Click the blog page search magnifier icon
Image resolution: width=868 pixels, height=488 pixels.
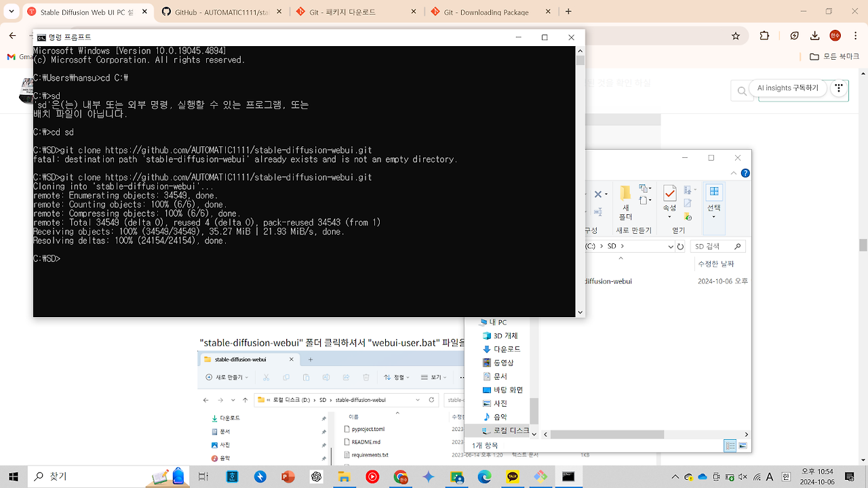click(742, 90)
